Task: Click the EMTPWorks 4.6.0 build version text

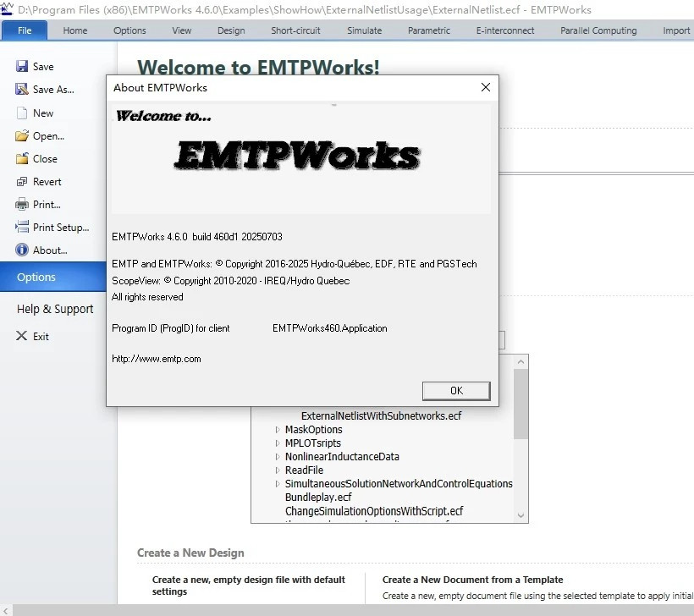Action: (x=197, y=237)
